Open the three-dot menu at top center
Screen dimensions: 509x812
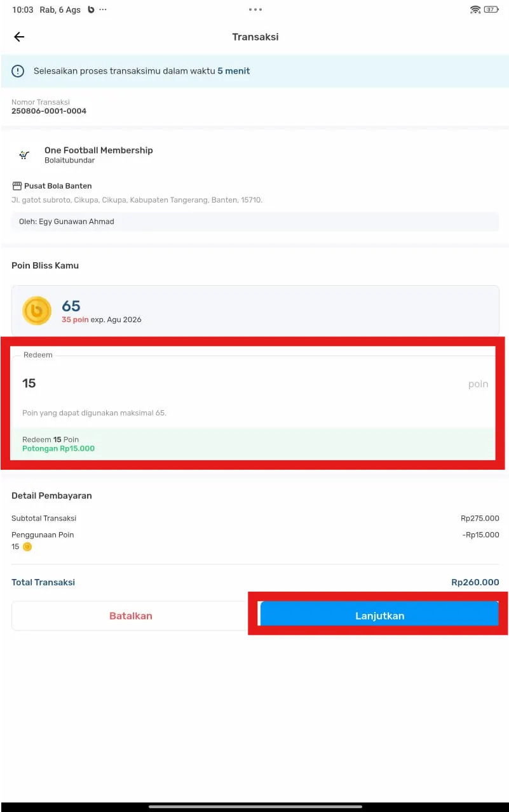coord(255,10)
